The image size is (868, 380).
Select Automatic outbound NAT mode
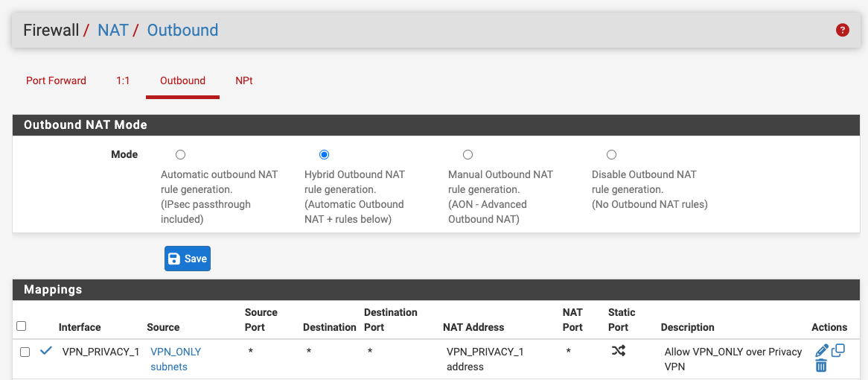180,154
